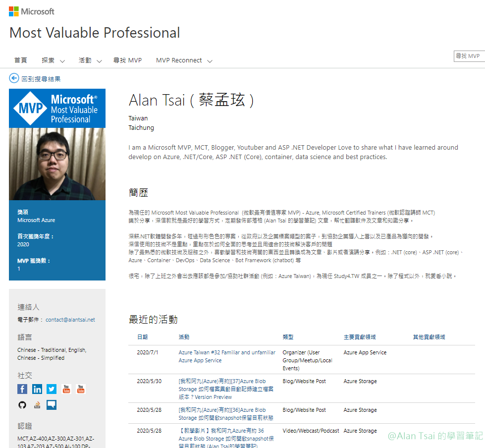Open the [36] Azure Blob snapshot post link

tap(226, 414)
